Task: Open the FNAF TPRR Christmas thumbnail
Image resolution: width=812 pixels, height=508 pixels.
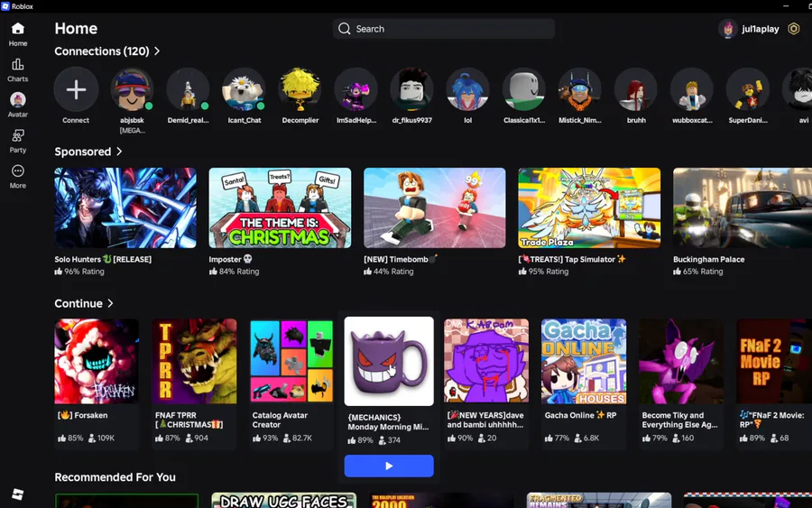Action: pyautogui.click(x=194, y=361)
